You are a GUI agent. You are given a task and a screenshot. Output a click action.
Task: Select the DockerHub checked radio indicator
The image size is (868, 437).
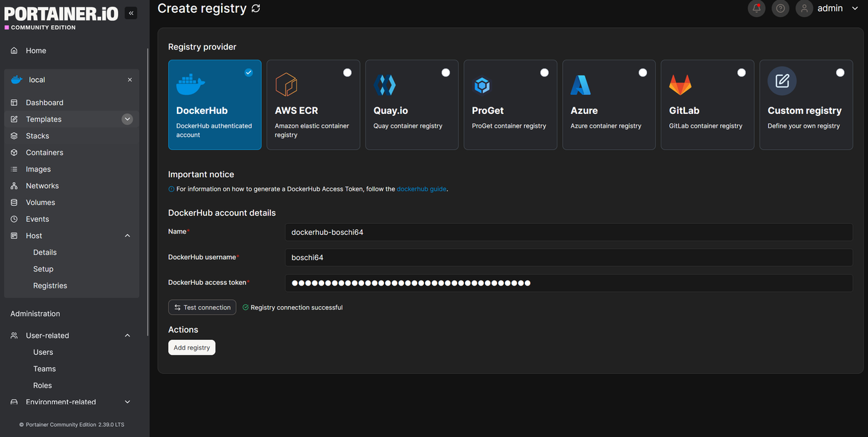[248, 72]
